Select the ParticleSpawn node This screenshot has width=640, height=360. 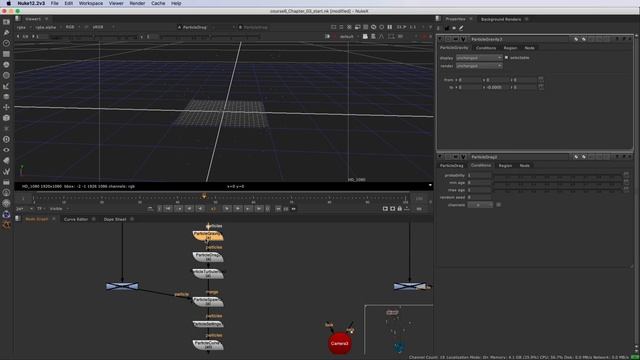click(x=208, y=301)
